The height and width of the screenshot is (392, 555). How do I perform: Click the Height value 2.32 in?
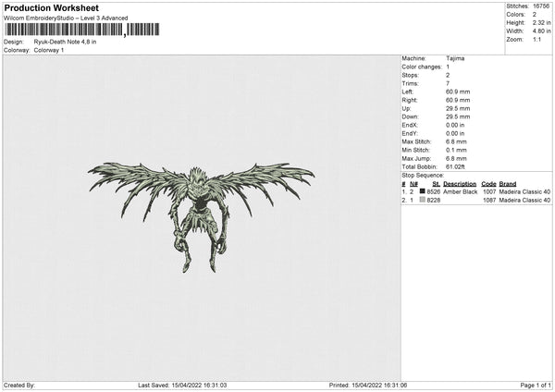coord(541,22)
